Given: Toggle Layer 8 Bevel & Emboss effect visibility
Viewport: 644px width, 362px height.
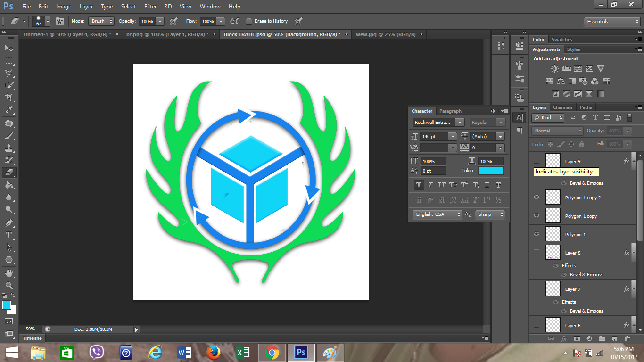Looking at the screenshot, I should (563, 274).
